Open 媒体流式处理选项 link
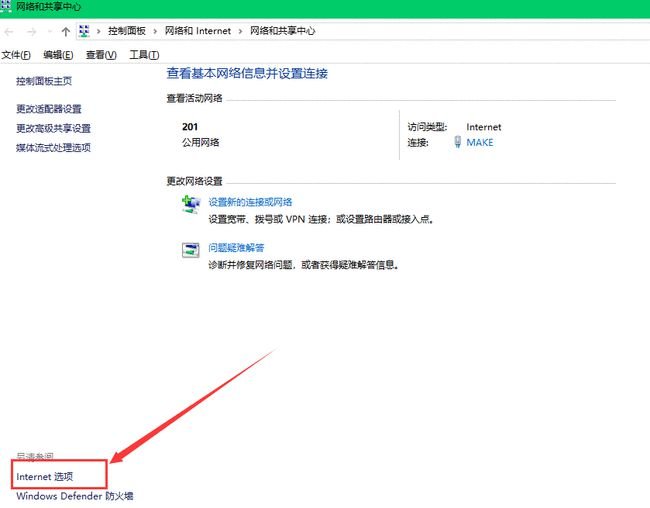 coord(53,148)
